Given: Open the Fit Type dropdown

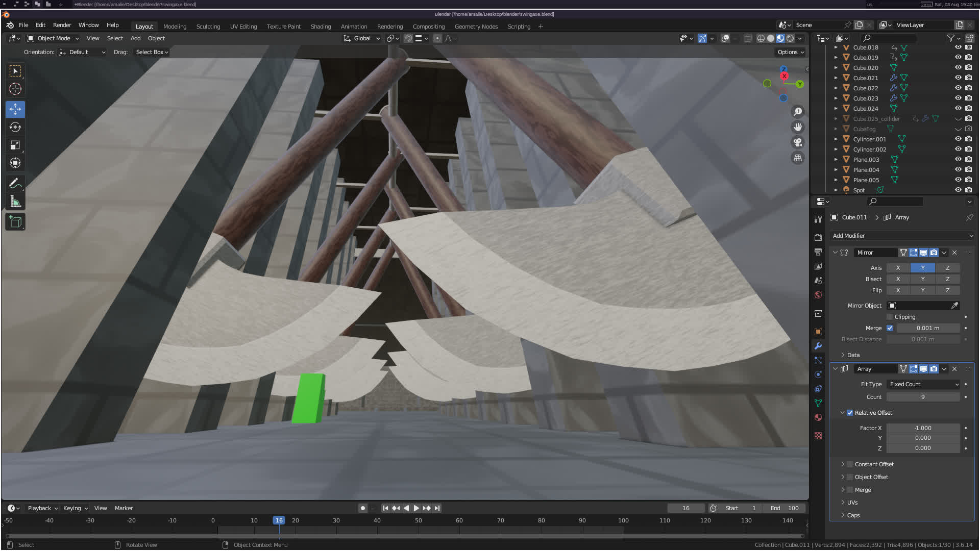Looking at the screenshot, I should click(923, 384).
